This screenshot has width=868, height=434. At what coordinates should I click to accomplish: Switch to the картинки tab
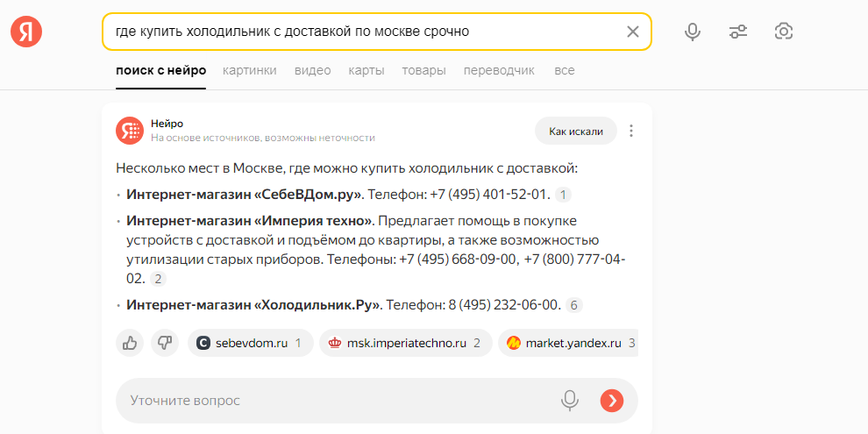click(250, 70)
